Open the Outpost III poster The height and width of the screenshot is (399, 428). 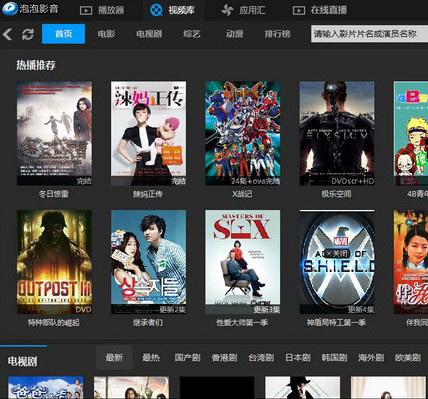pyautogui.click(x=54, y=262)
